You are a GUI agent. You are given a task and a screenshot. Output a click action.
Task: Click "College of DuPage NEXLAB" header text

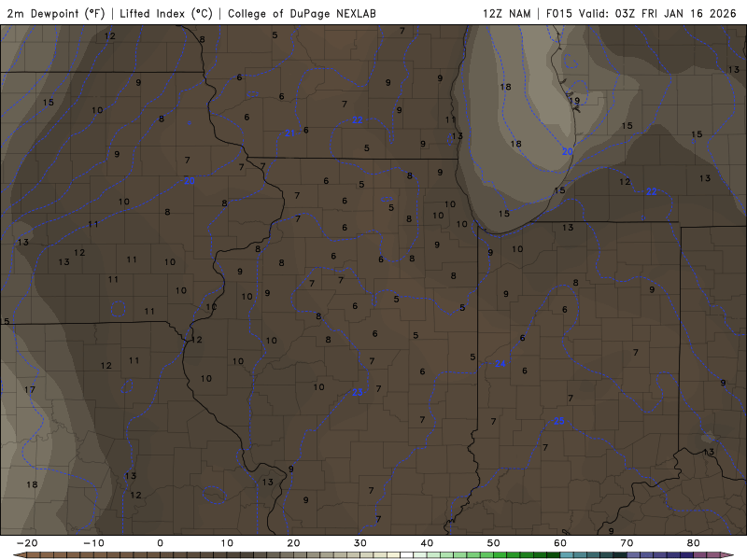tap(302, 13)
